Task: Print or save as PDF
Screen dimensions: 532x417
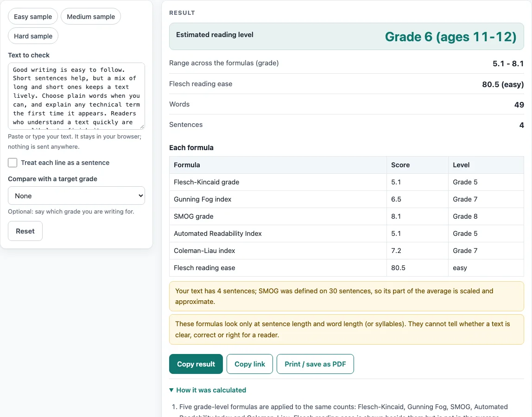Action: 315,364
